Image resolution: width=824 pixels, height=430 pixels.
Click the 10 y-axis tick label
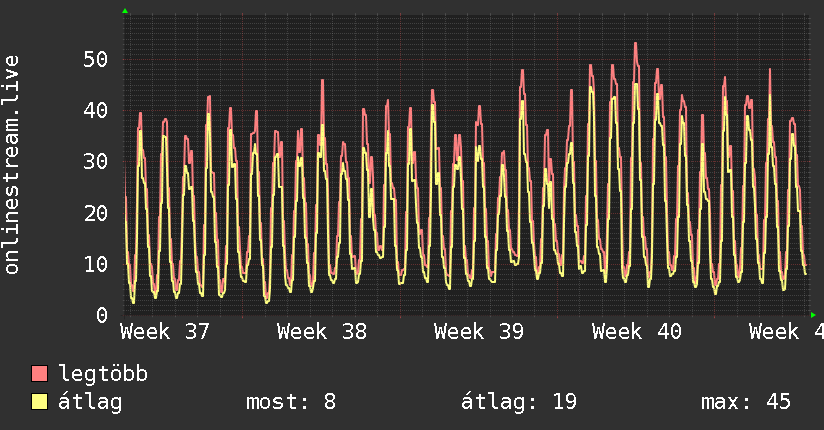pos(96,264)
